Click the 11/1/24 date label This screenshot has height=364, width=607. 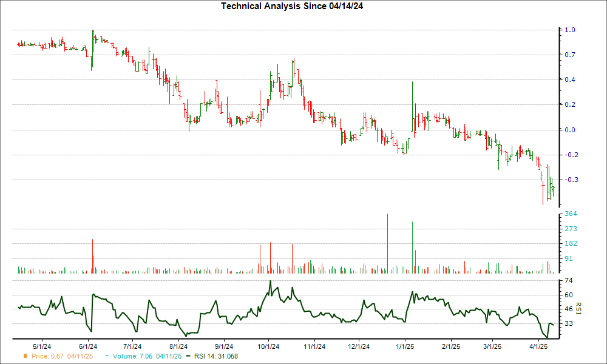coord(314,346)
